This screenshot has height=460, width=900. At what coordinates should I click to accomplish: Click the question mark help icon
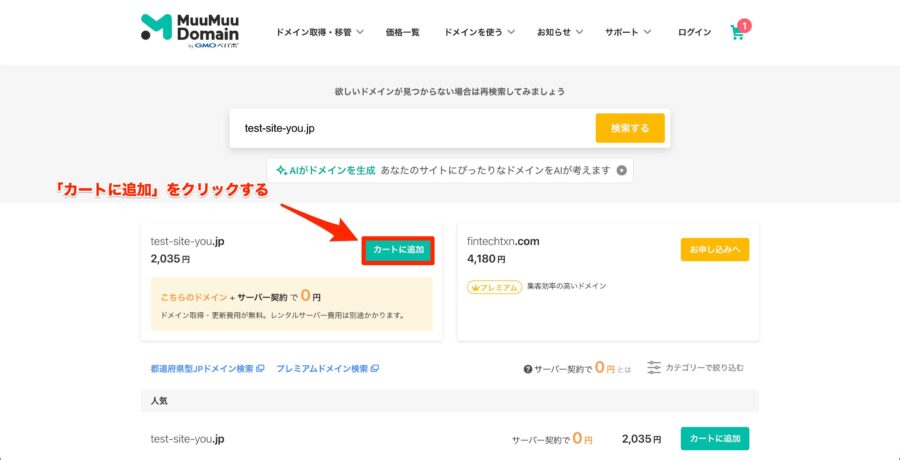[527, 369]
